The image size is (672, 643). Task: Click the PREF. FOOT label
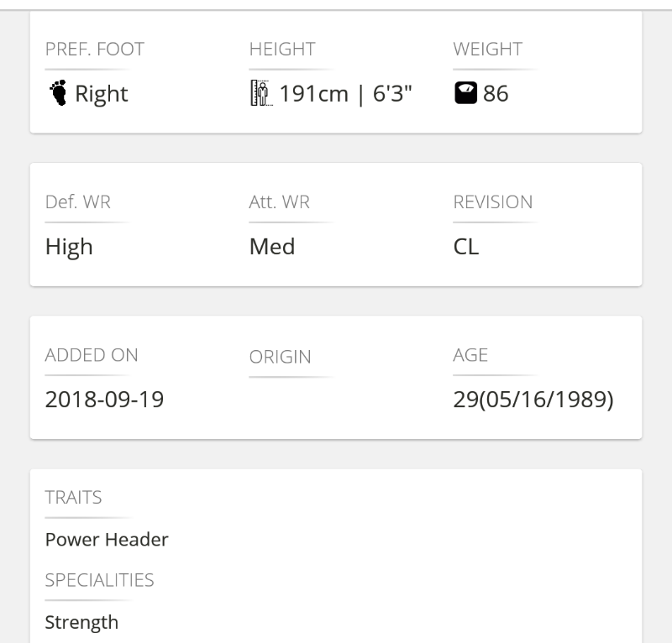click(x=94, y=50)
